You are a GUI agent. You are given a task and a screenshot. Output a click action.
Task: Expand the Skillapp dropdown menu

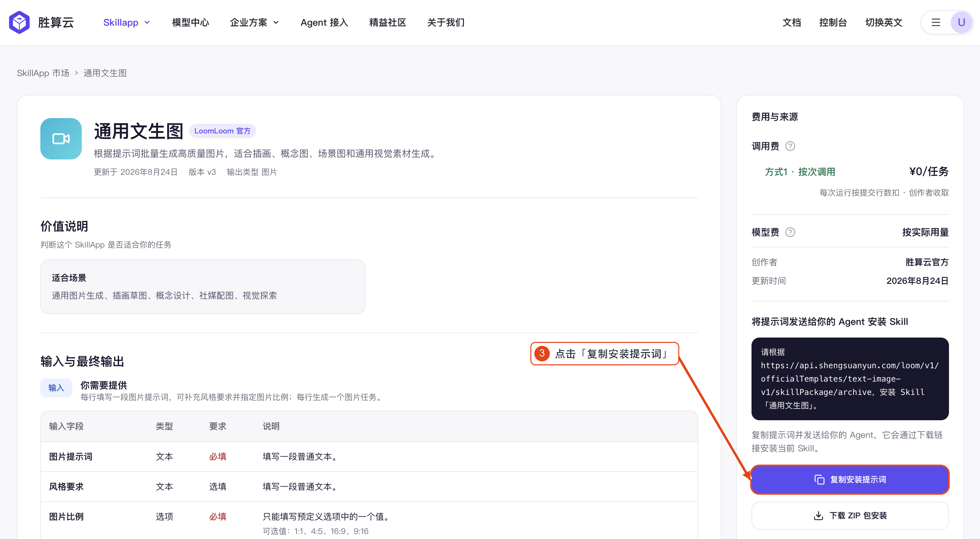pyautogui.click(x=126, y=22)
